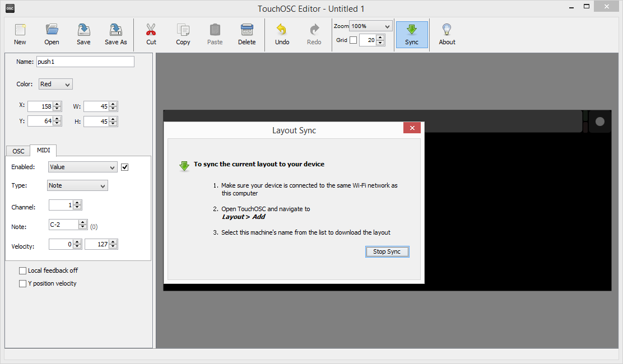Screen dimensions: 623x364
Task: Enable Y position velocity option
Action: pos(23,284)
